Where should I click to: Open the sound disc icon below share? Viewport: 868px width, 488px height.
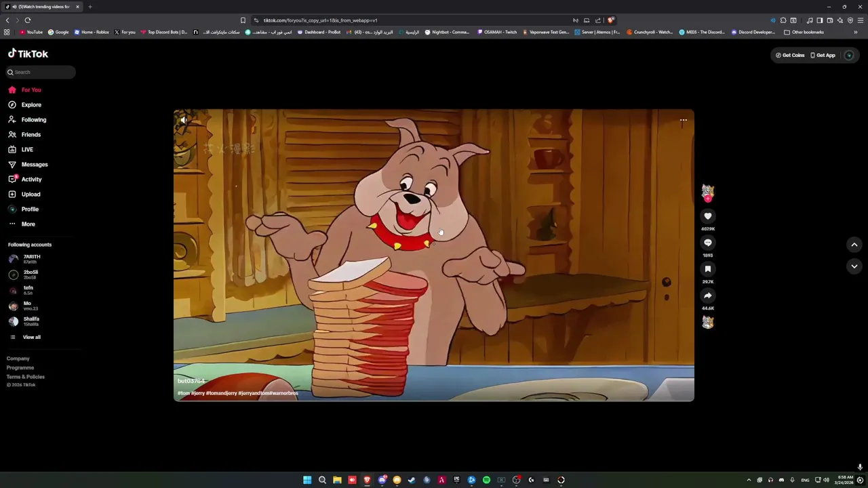[x=707, y=323]
